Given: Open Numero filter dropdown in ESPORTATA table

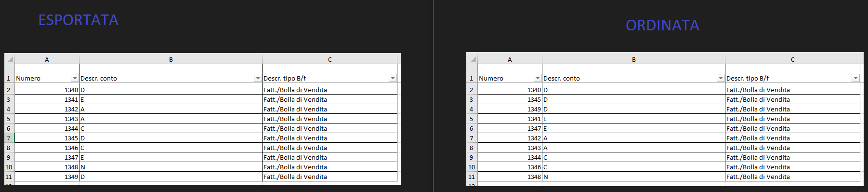Looking at the screenshot, I should click(75, 78).
